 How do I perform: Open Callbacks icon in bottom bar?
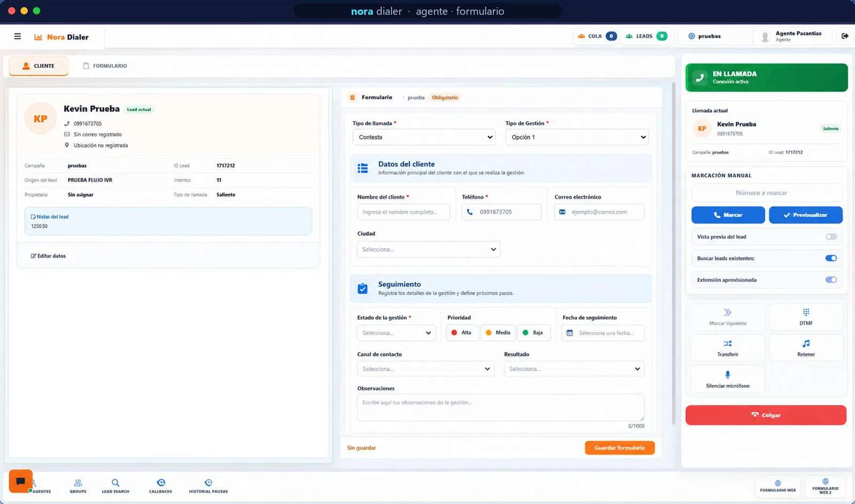pyautogui.click(x=161, y=483)
